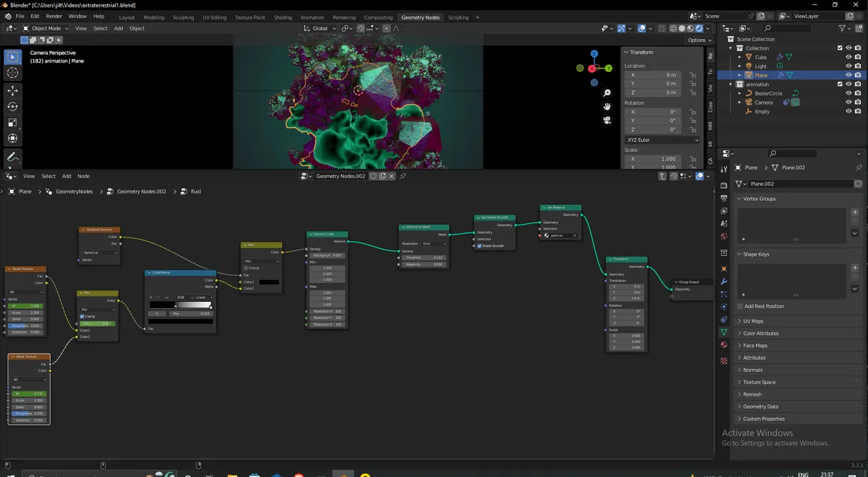Image resolution: width=868 pixels, height=477 pixels.
Task: Activate the Cursor tool
Action: tap(13, 73)
